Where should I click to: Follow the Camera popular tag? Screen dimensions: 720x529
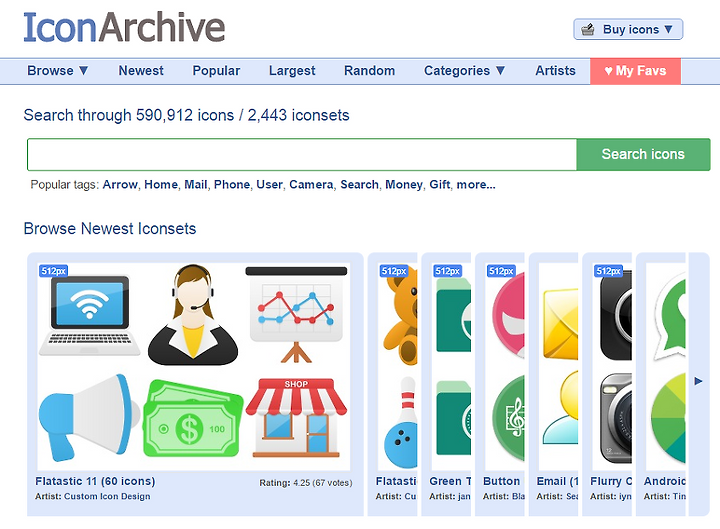[311, 185]
